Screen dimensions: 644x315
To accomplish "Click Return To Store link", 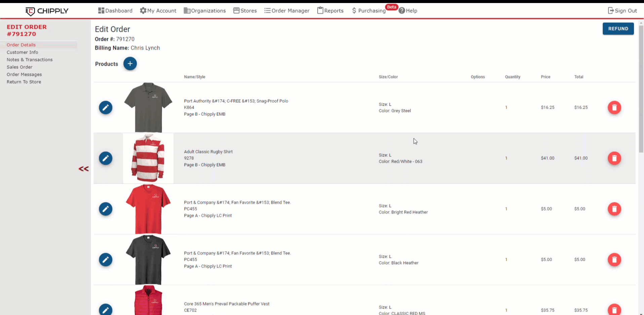I will pyautogui.click(x=24, y=82).
